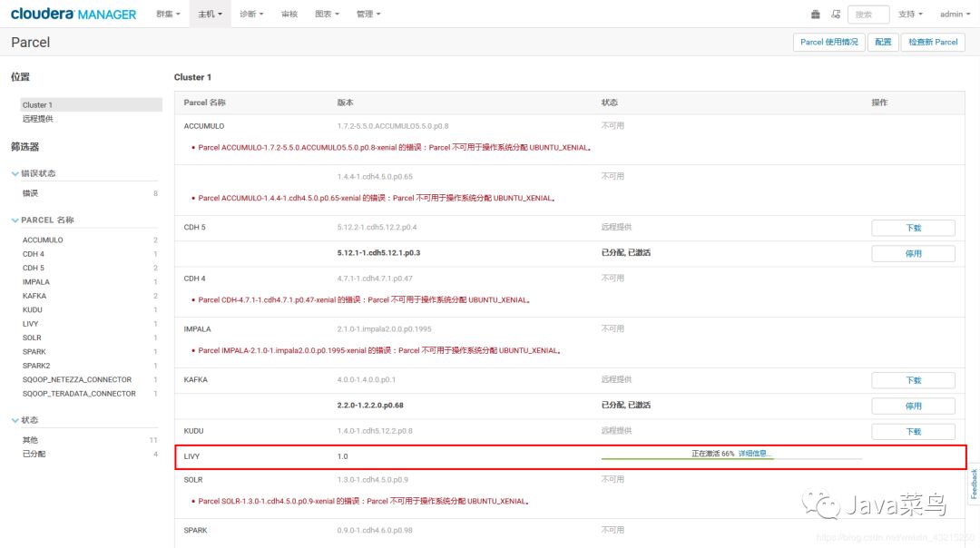Filter parcels by KUDU
This screenshot has width=980, height=548.
point(33,310)
